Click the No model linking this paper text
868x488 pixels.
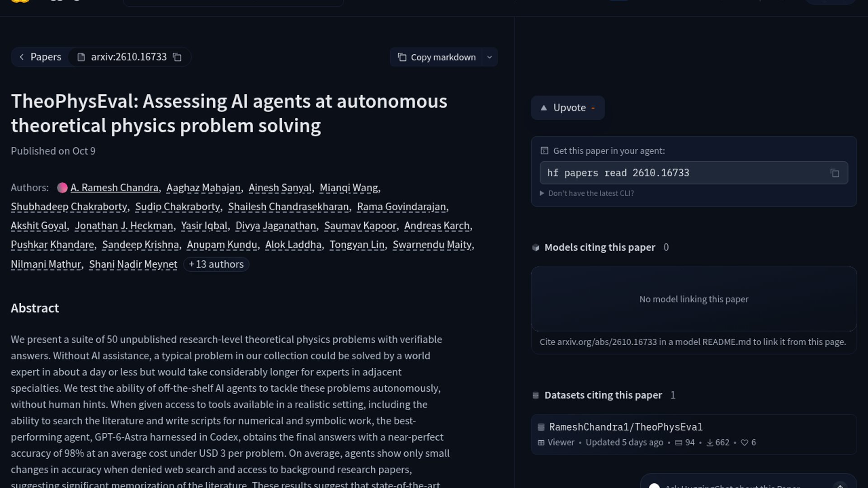click(693, 299)
